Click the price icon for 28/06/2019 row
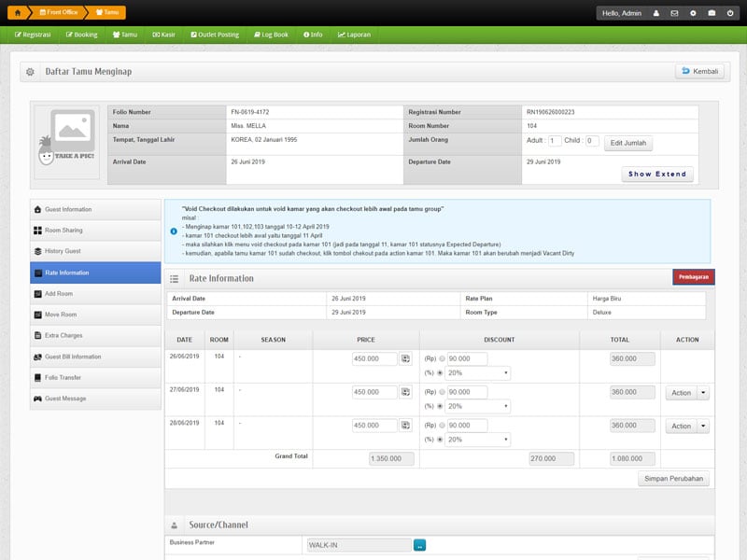The width and height of the screenshot is (747, 560). pyautogui.click(x=406, y=426)
